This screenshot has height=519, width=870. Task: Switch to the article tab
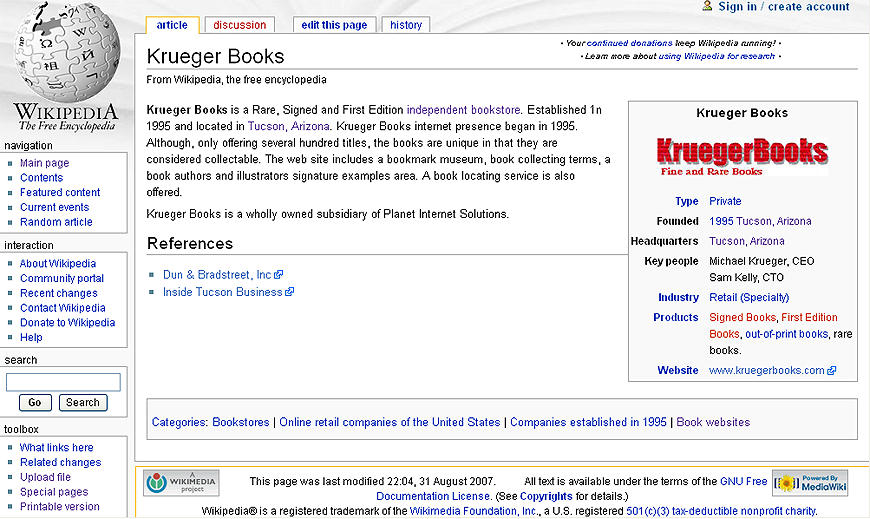coord(172,25)
